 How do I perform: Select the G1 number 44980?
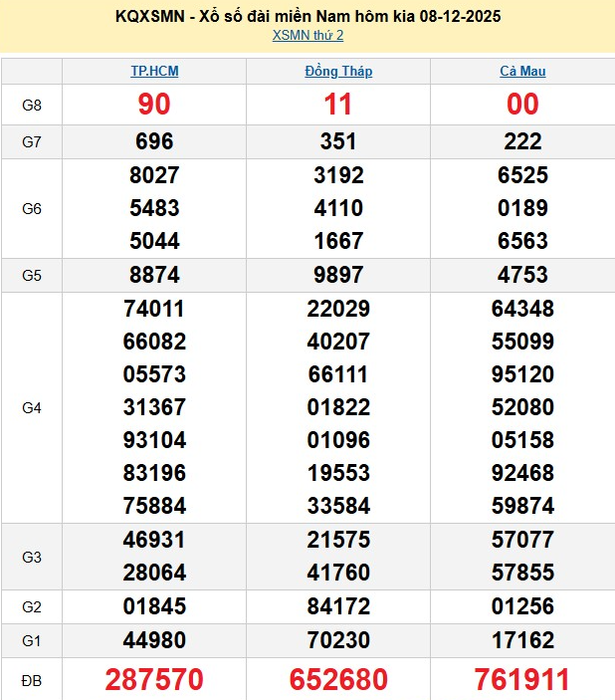(154, 640)
